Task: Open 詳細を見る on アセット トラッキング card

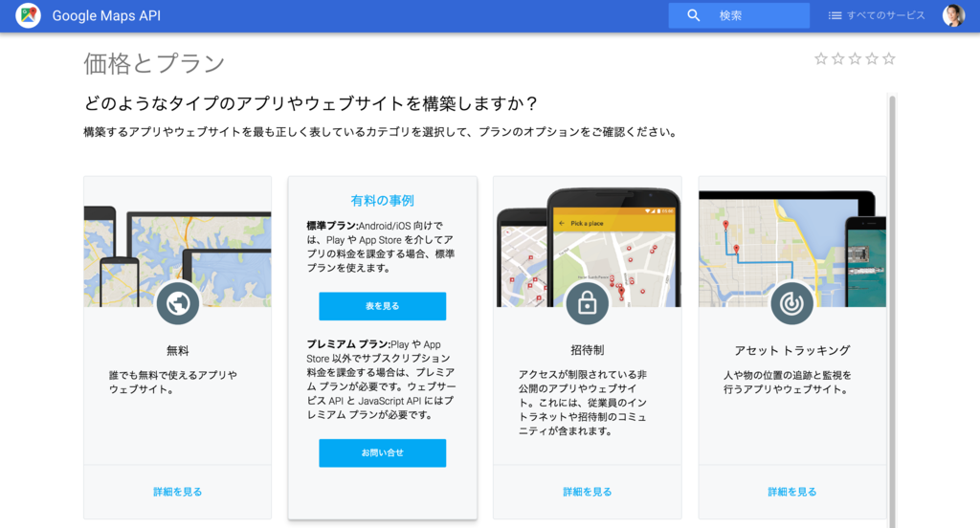Action: pyautogui.click(x=791, y=492)
